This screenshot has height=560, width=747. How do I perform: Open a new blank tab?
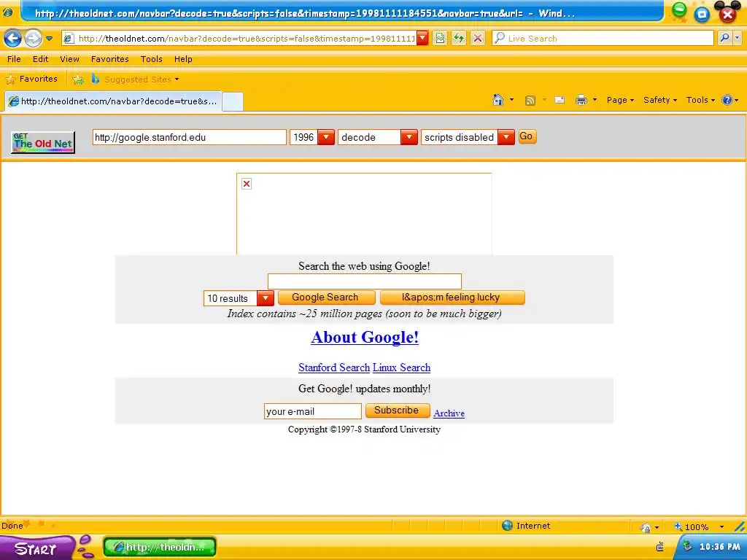click(x=233, y=101)
